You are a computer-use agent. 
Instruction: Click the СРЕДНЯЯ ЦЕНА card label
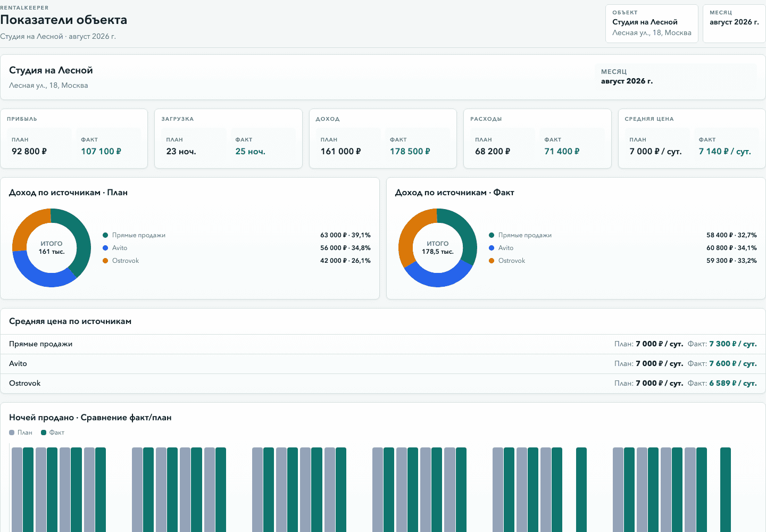click(649, 119)
